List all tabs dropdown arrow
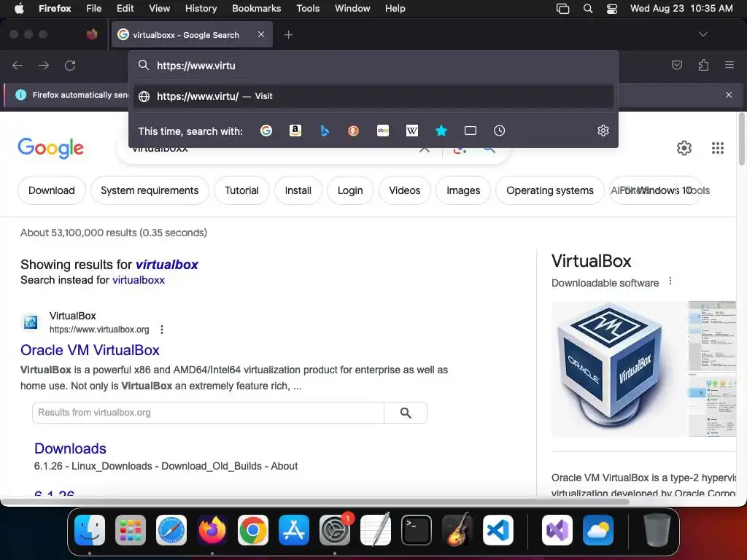This screenshot has height=560, width=747. [x=703, y=34]
